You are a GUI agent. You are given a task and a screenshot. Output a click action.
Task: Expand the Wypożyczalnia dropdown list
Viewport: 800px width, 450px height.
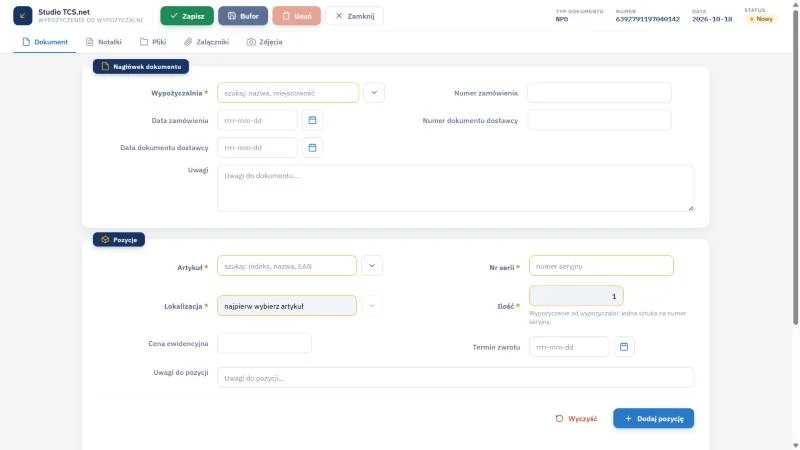click(x=374, y=93)
